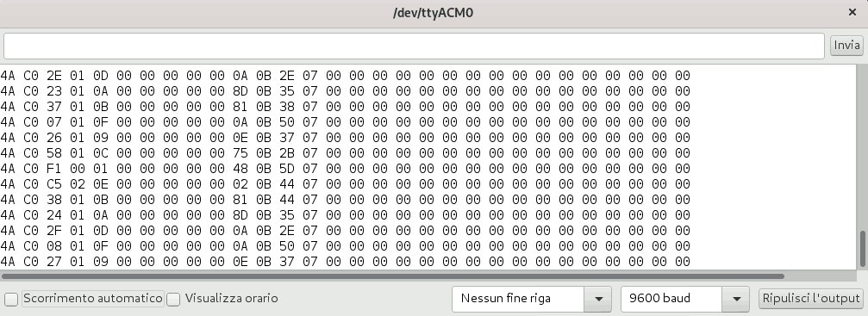Click output line starting 4A C0 58 01 0C
The height and width of the screenshot is (316, 868).
point(346,152)
